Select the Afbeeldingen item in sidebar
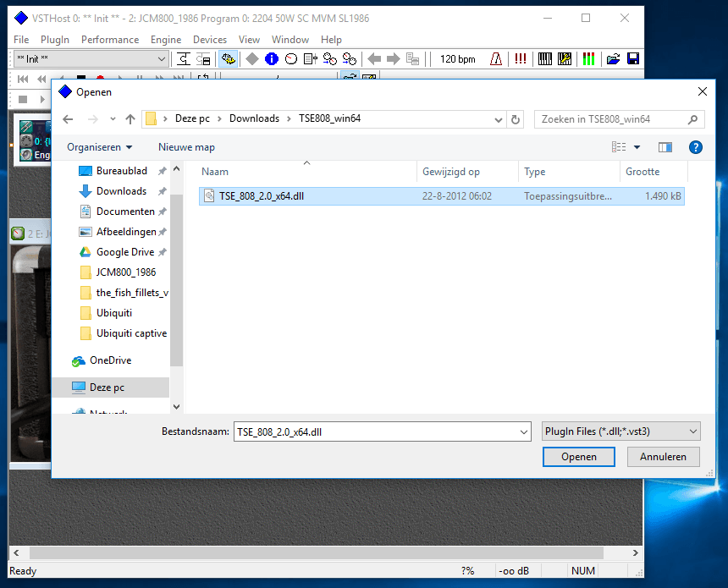Screen dimensions: 728x588 pos(126,232)
